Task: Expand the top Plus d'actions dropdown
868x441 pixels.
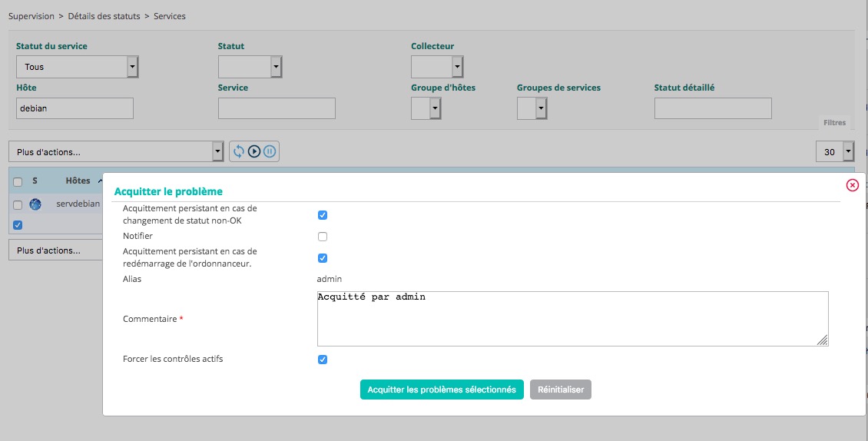Action: coord(115,151)
